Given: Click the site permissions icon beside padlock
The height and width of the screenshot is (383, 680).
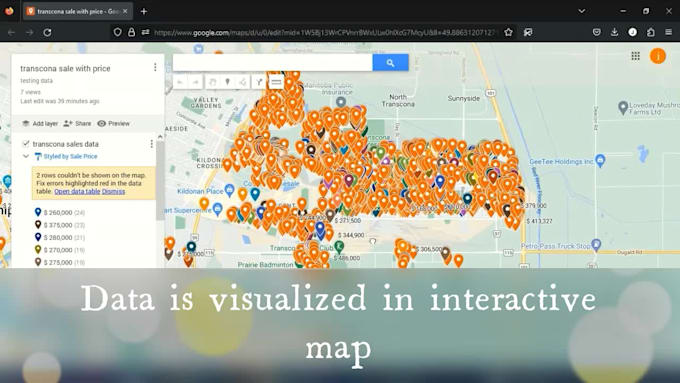Looking at the screenshot, I should click(145, 32).
